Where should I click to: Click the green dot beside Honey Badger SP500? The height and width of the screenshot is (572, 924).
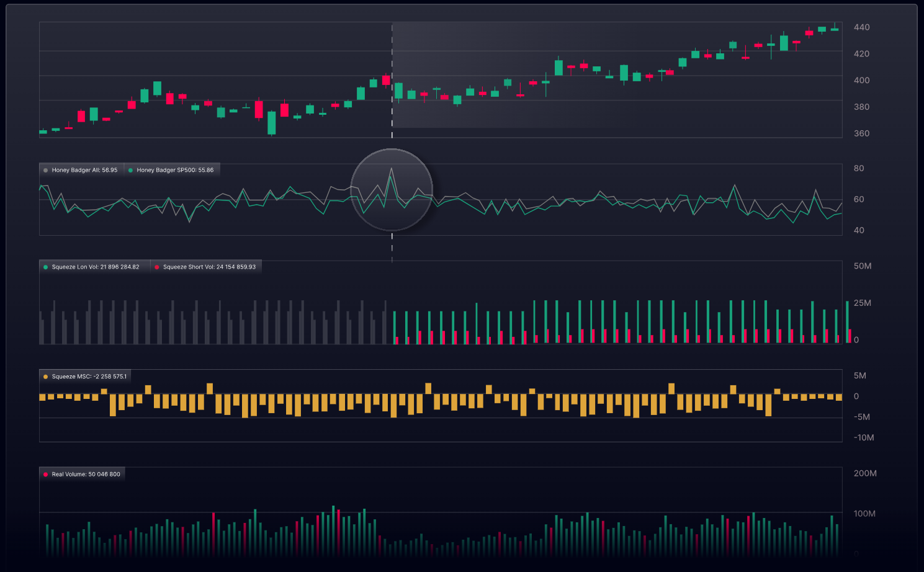(130, 170)
